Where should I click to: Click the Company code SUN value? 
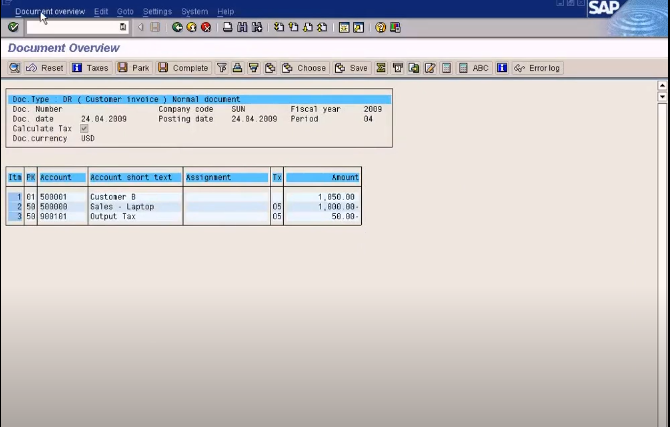click(238, 109)
